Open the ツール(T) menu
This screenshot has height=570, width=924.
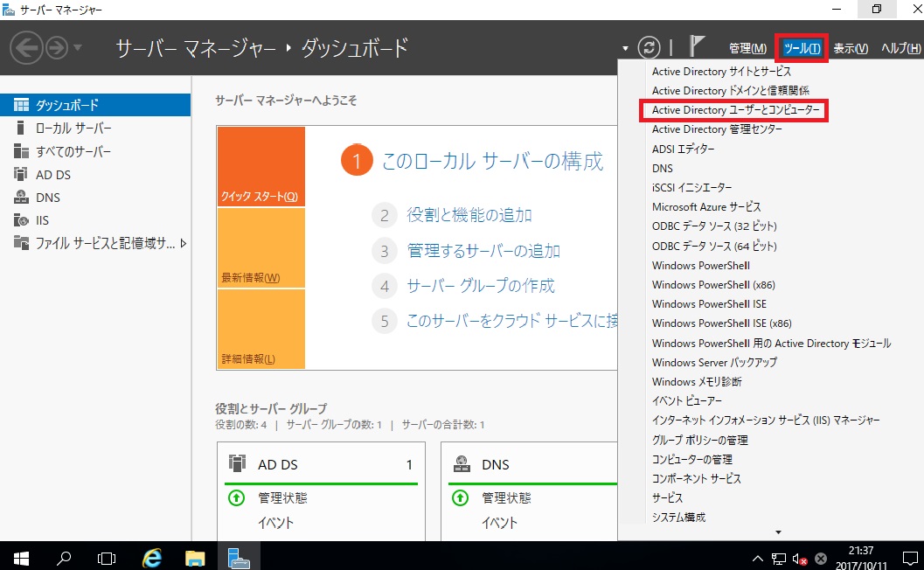802,48
